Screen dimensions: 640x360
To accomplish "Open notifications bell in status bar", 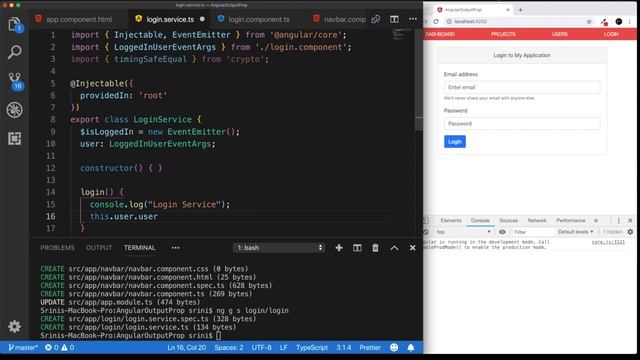I will 411,347.
